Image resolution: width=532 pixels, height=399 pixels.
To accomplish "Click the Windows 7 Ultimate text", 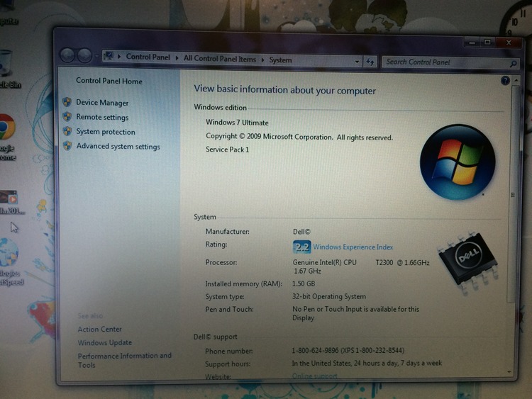I will [237, 123].
